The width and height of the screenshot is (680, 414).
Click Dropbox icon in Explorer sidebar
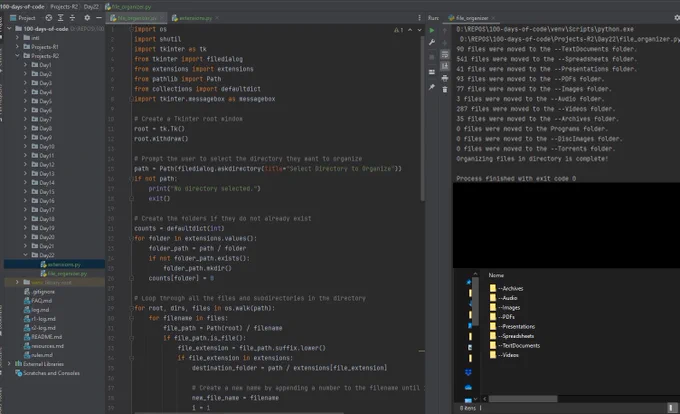point(468,372)
